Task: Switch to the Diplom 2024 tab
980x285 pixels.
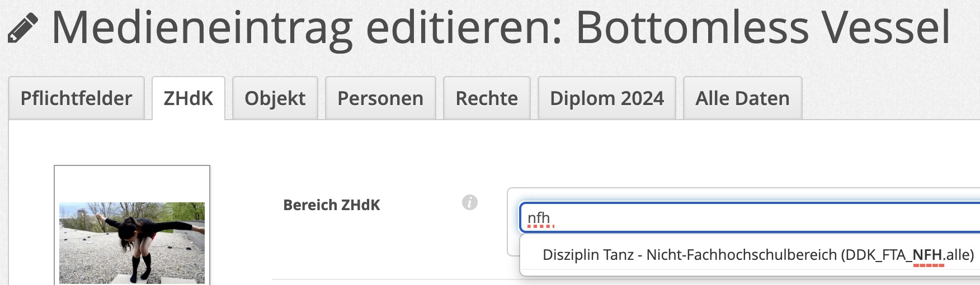Action: (x=607, y=98)
